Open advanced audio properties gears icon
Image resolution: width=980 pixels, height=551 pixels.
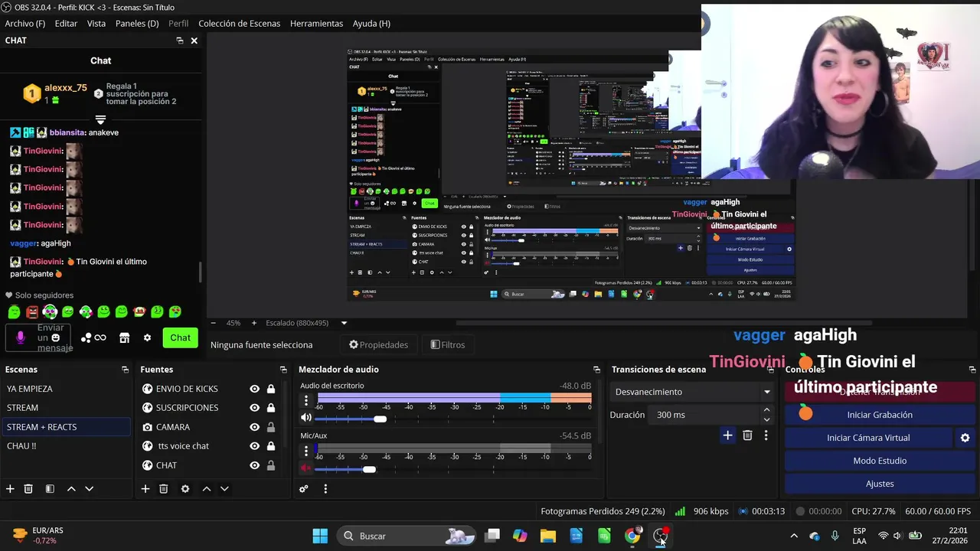click(x=304, y=489)
